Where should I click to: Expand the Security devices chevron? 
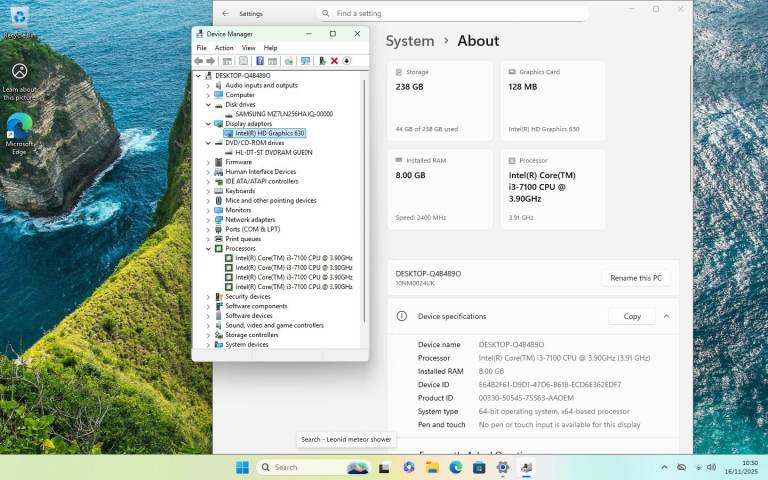tap(208, 296)
